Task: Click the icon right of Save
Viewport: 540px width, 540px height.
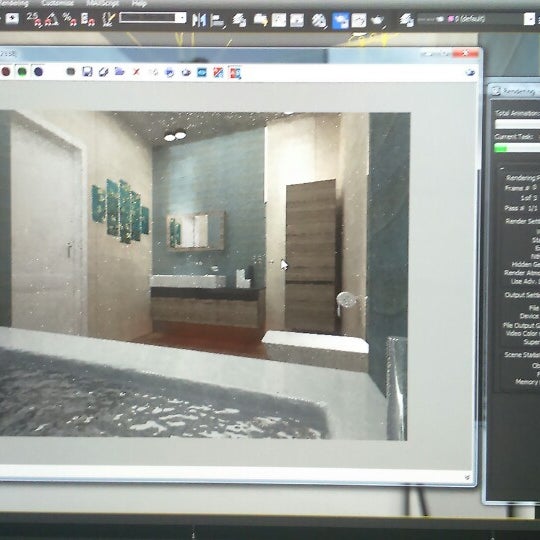Action: (103, 72)
